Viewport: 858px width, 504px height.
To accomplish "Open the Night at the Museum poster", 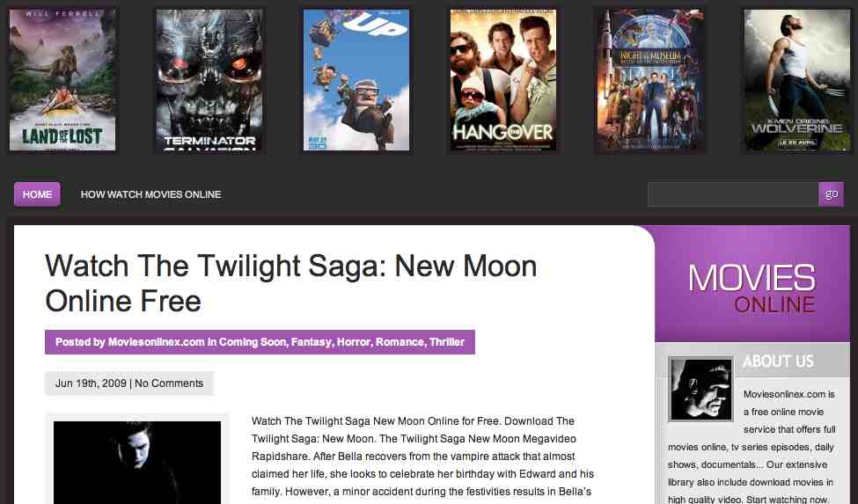I will [650, 80].
